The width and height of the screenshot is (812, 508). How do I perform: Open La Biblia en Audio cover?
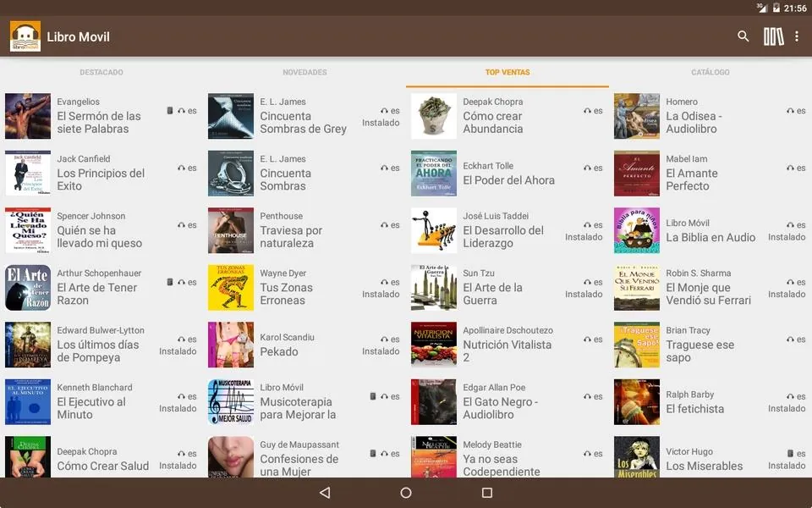[x=637, y=230]
